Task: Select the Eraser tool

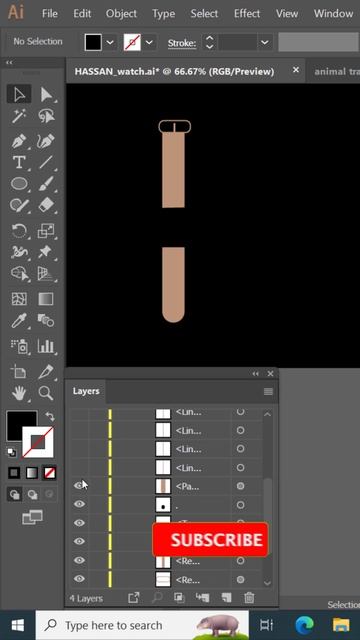Action: (46, 205)
